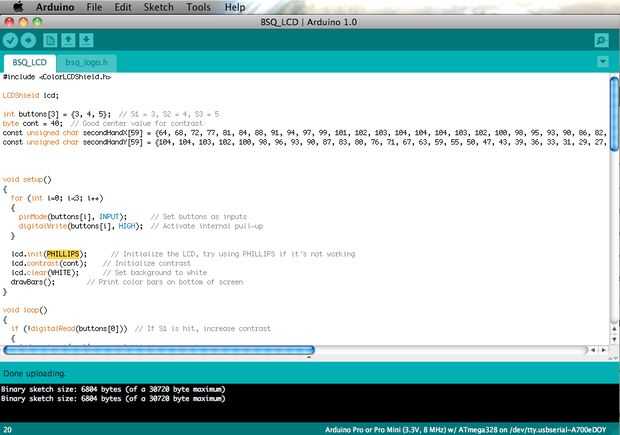The image size is (620, 435).
Task: Click the secondHandY[59] array line
Action: (x=304, y=142)
